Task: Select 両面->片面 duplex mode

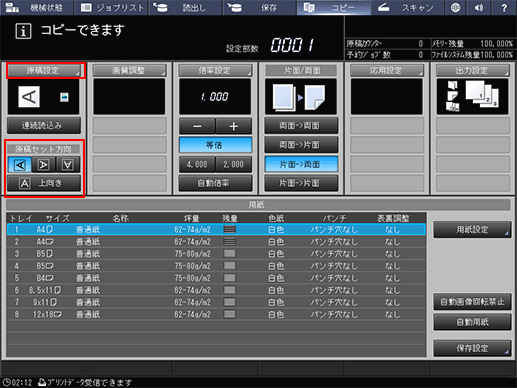Action: pos(301,145)
